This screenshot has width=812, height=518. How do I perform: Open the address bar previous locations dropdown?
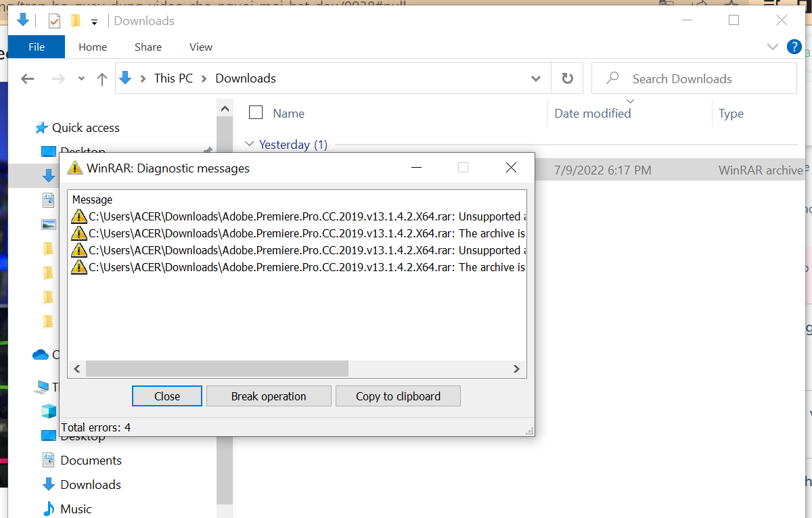click(536, 78)
